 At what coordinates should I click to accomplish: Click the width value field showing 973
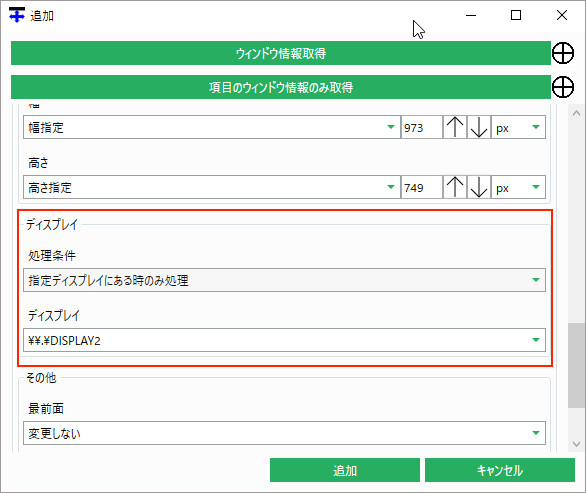pos(422,127)
